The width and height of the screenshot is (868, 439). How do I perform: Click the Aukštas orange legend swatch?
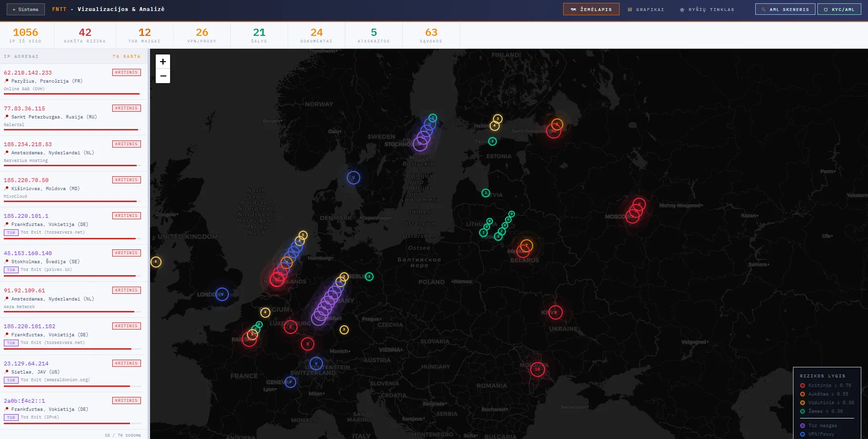tap(803, 394)
